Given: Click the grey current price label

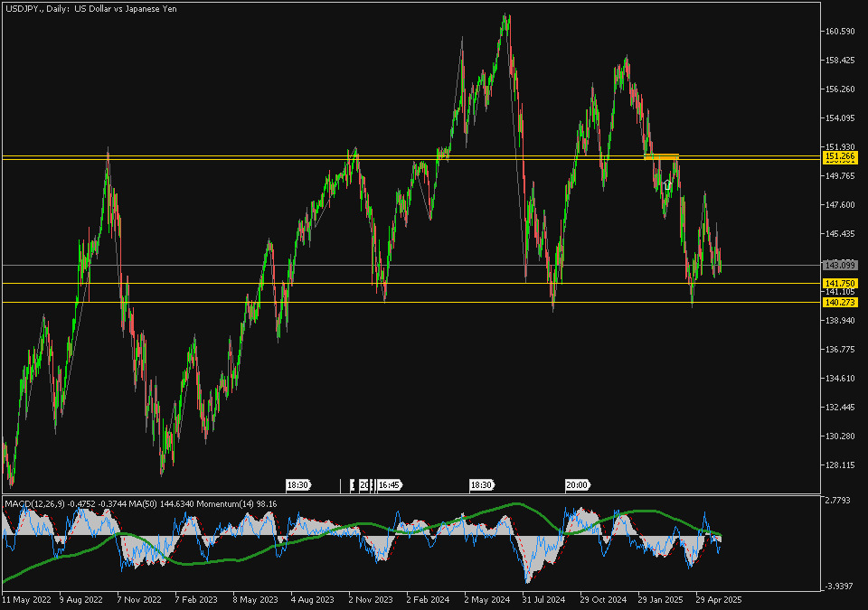Looking at the screenshot, I should tap(840, 265).
